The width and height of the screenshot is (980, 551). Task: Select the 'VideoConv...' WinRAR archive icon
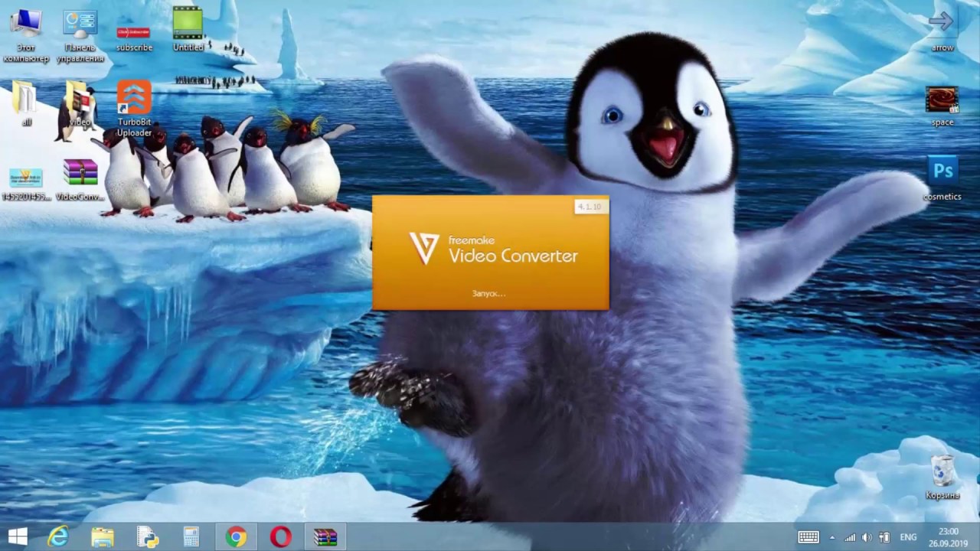[80, 180]
